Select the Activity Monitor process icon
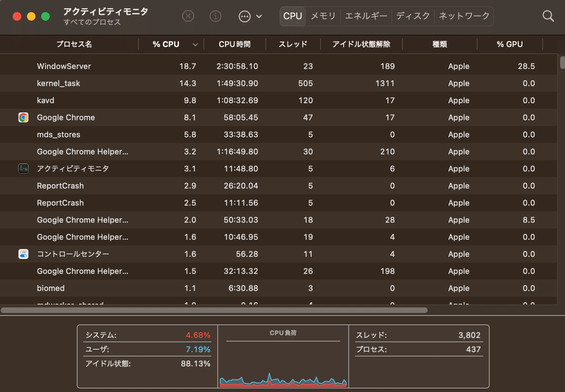The height and width of the screenshot is (392, 565). coord(23,168)
